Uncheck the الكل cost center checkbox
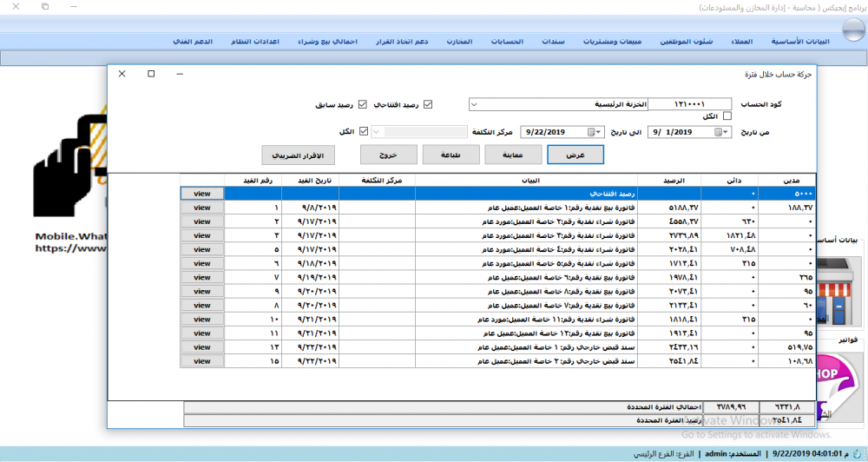The image size is (868, 462). (x=364, y=131)
